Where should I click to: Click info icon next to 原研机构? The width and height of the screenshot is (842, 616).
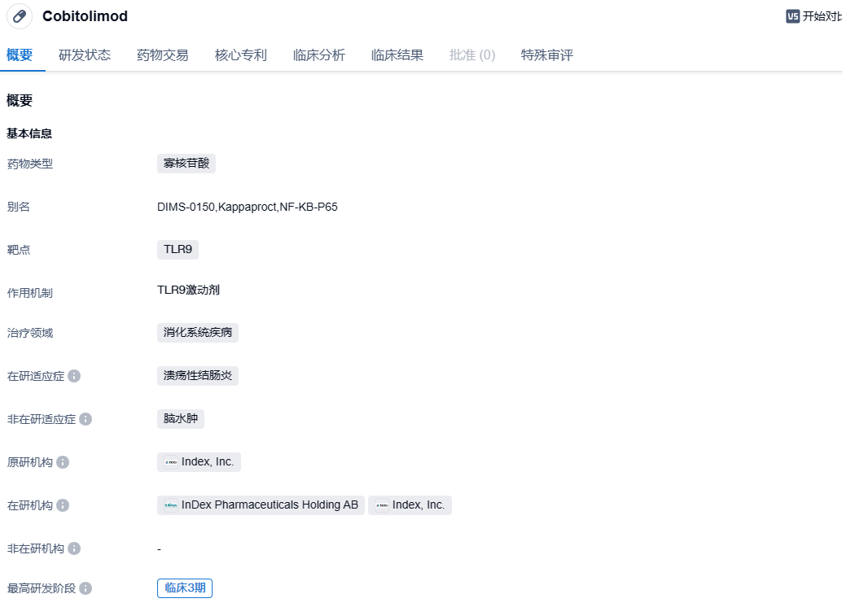[63, 462]
